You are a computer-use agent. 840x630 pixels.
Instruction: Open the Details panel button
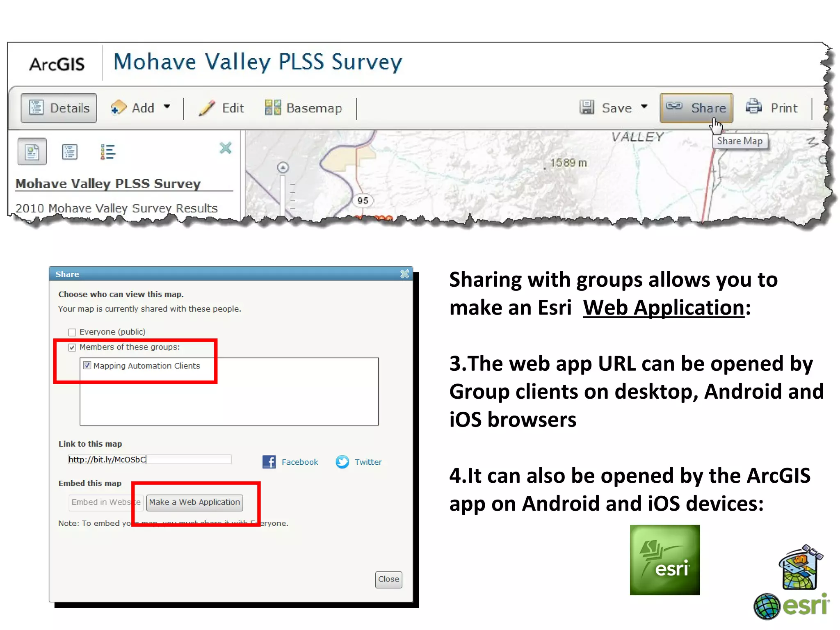coord(59,108)
